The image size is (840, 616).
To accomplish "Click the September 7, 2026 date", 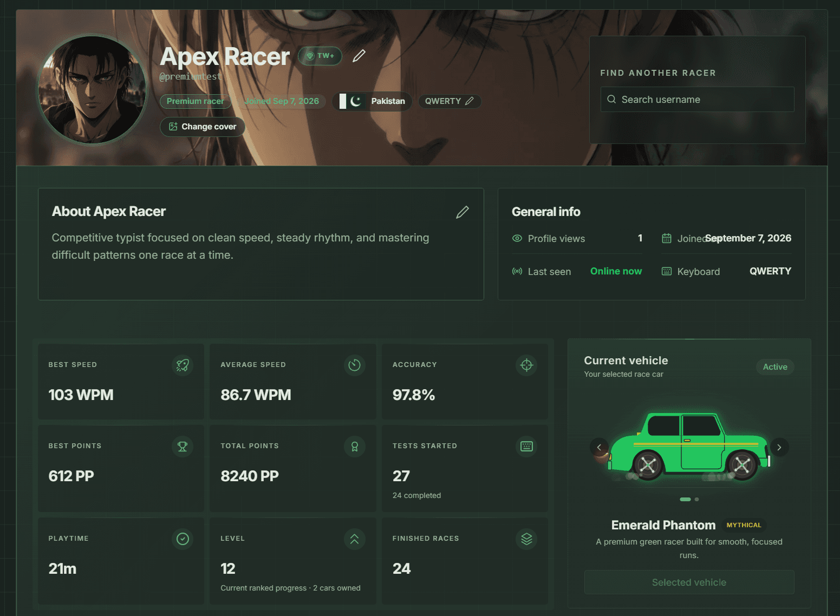I will (748, 238).
